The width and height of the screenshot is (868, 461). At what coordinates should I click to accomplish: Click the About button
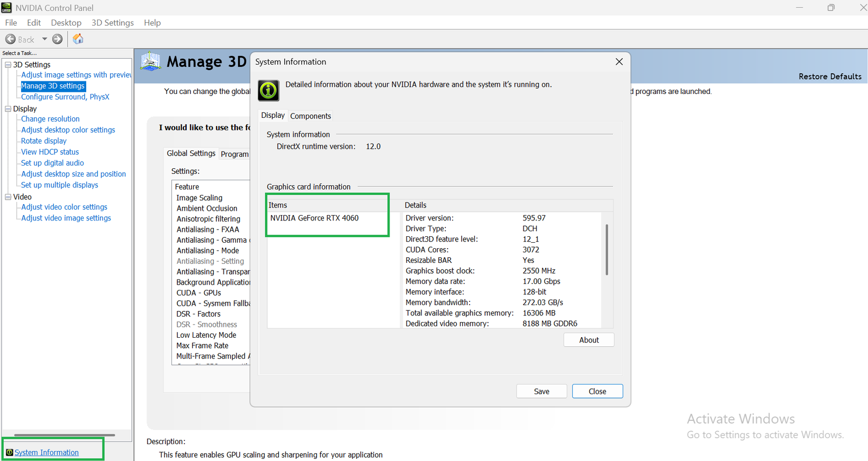(589, 340)
